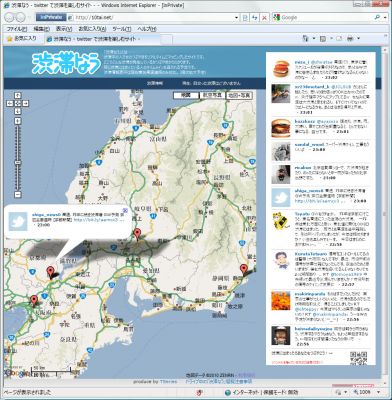Switch map to 航空写真 satellite view
The width and height of the screenshot is (392, 400).
click(x=212, y=95)
